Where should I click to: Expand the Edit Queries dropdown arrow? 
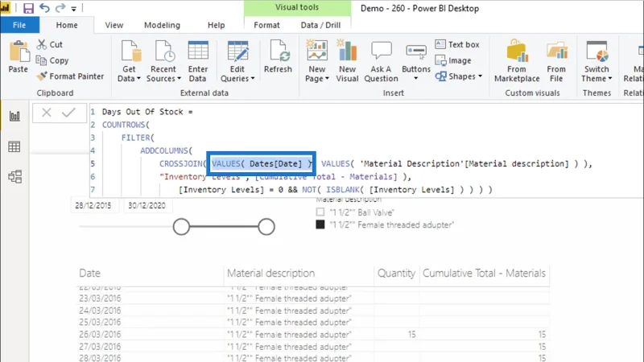pyautogui.click(x=253, y=78)
